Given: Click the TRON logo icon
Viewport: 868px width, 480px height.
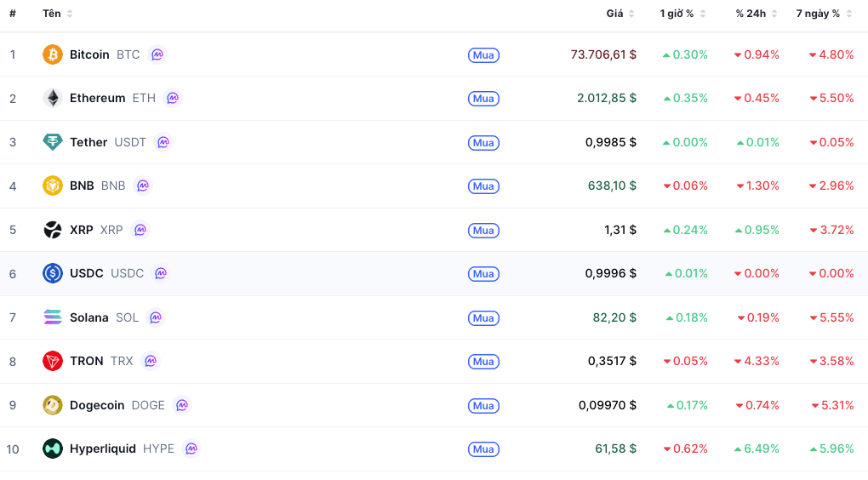Looking at the screenshot, I should (53, 361).
